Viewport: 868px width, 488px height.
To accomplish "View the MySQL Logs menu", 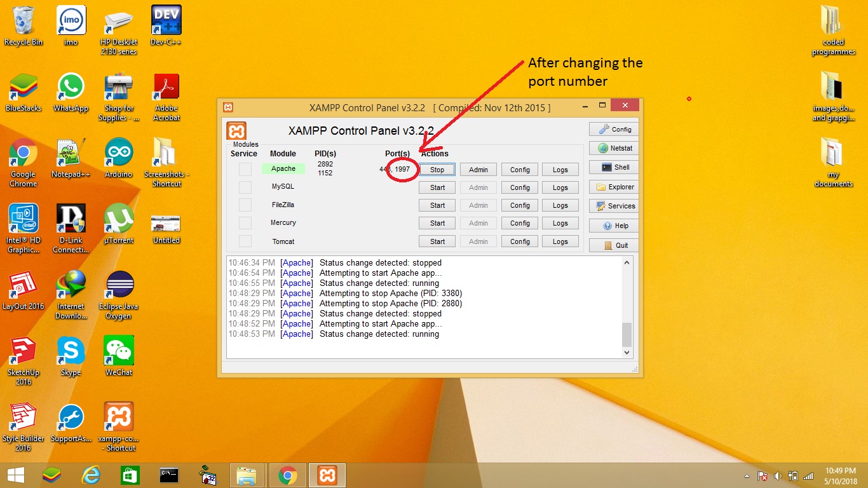I will pyautogui.click(x=560, y=187).
